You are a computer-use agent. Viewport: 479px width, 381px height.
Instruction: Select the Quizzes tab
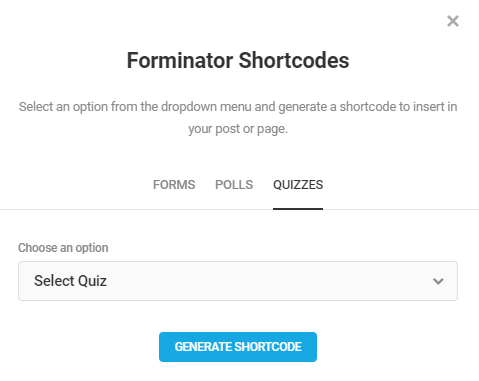click(x=298, y=185)
